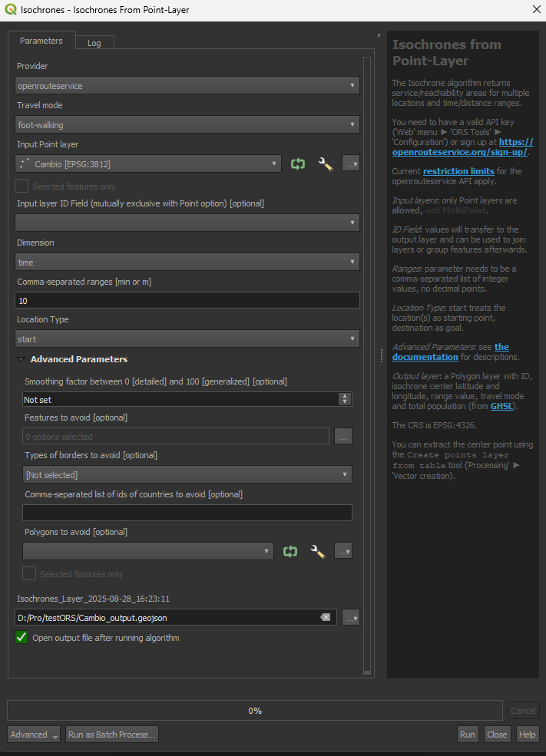Click the Comma-separated ranges input field
The width and height of the screenshot is (546, 756).
[187, 301]
